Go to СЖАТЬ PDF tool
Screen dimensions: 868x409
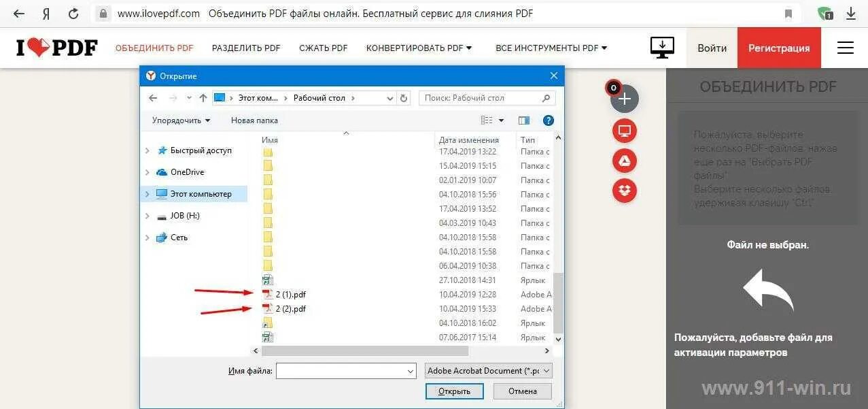click(324, 48)
